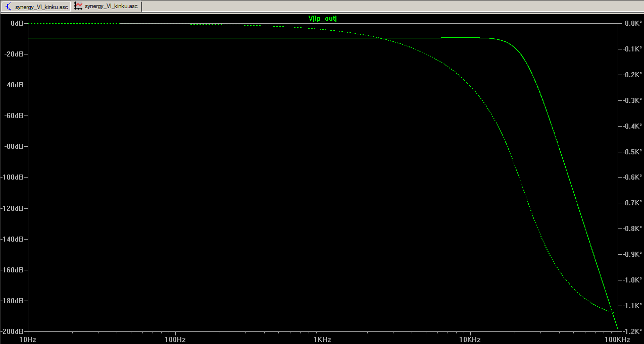
Task: Click the -100dB magnitude axis label
Action: point(13,177)
